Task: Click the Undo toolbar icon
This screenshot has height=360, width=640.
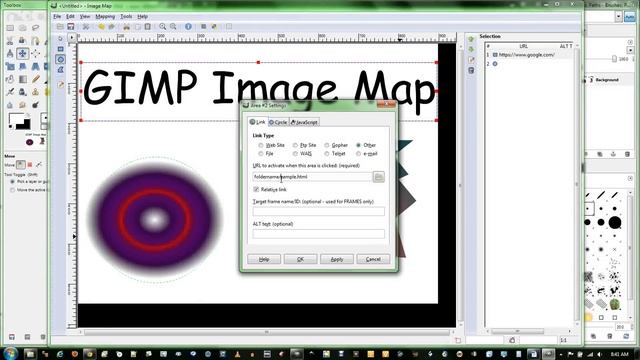Action: 101,27
